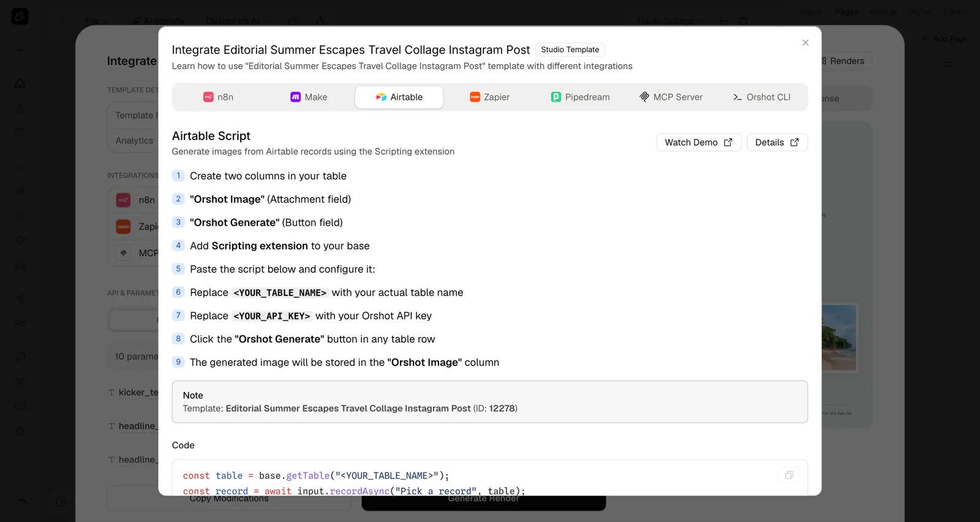Viewport: 980px width, 522px height.
Task: Click the Watch Demo button
Action: 699,143
